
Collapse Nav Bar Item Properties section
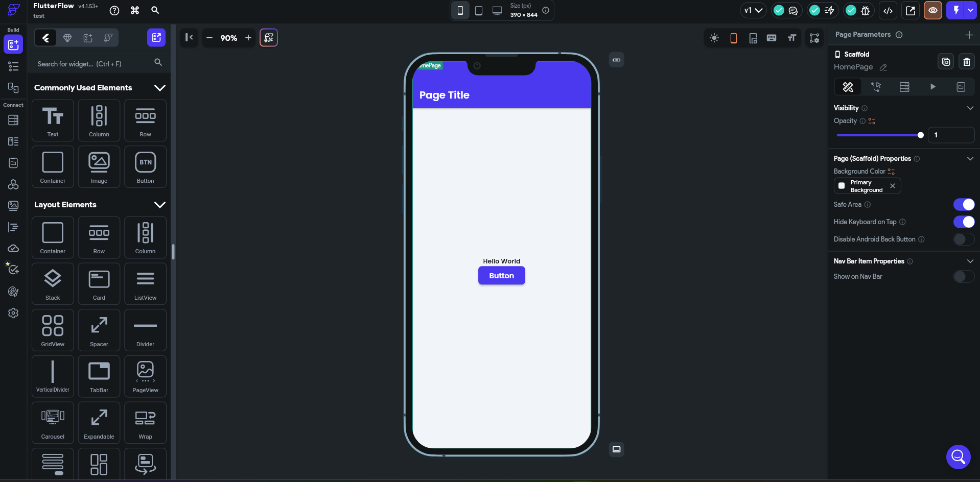click(x=970, y=261)
